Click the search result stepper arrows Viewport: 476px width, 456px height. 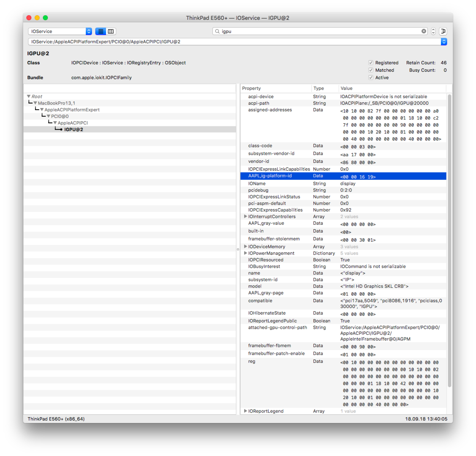tap(433, 31)
